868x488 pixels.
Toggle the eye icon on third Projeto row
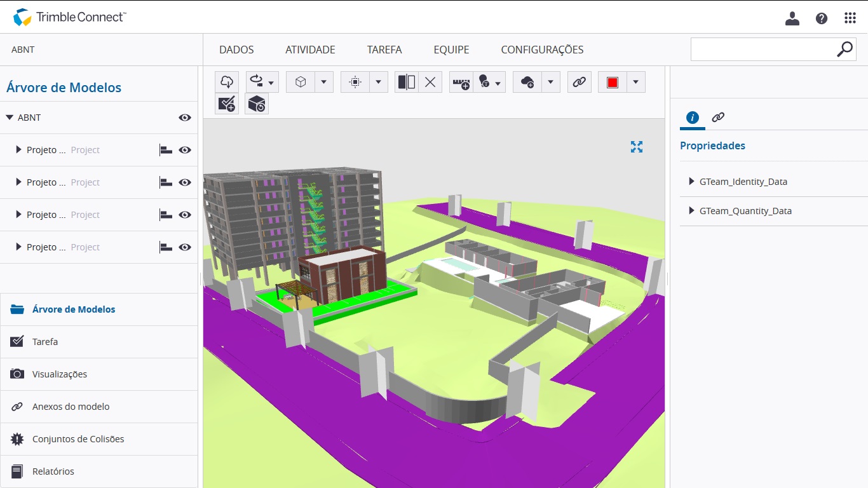185,215
